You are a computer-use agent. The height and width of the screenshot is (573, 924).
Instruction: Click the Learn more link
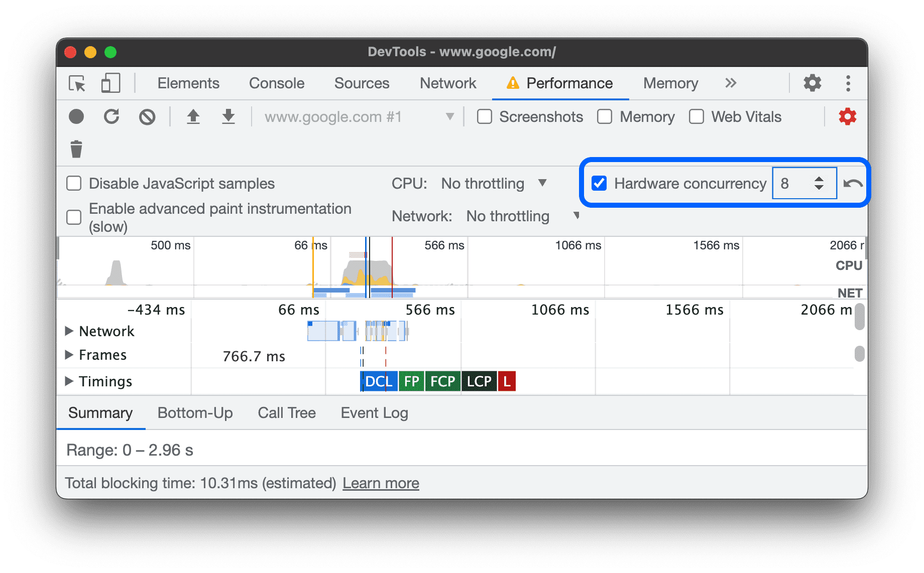click(381, 483)
